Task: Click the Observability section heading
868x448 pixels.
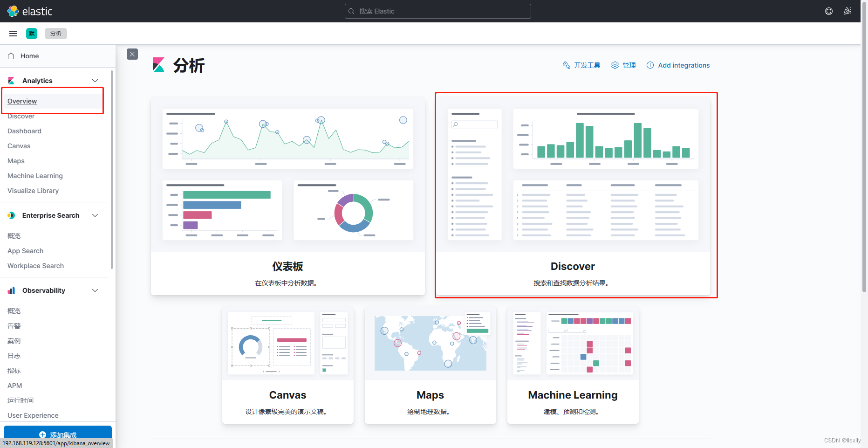Action: coord(44,290)
